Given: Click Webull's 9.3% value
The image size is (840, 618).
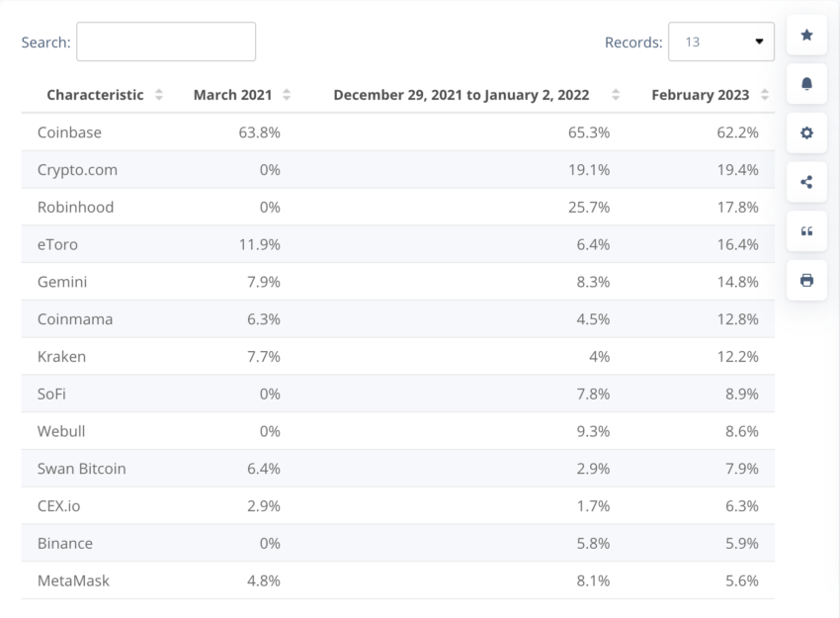Looking at the screenshot, I should tap(593, 431).
